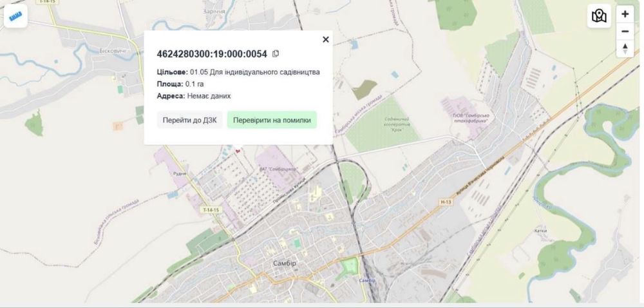The width and height of the screenshot is (644, 308).
Task: Click the 'Бісковичі' village label
Action: (x=113, y=51)
